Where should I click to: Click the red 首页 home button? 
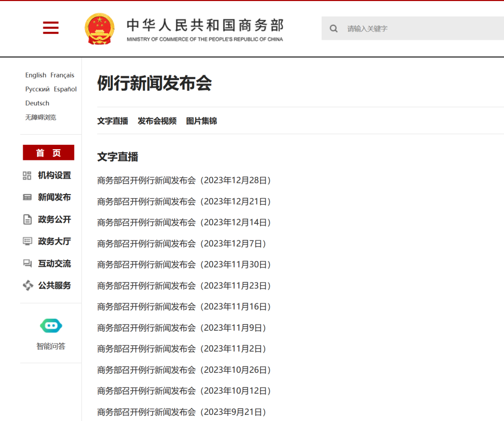click(48, 152)
